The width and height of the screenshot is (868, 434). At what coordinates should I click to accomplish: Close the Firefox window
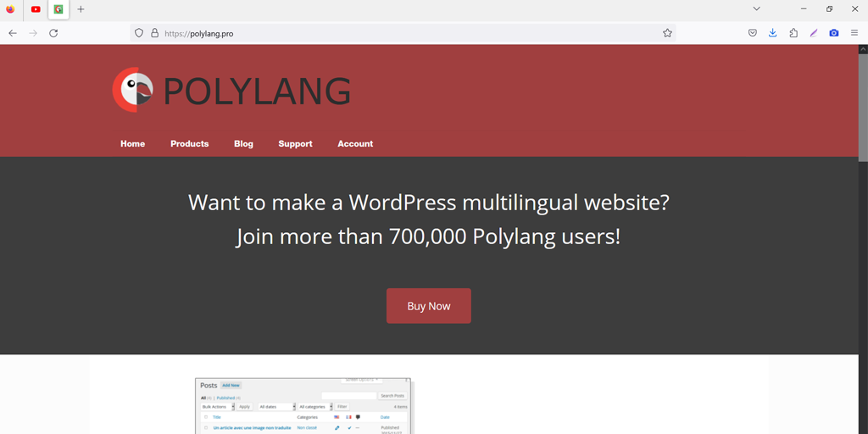click(x=854, y=8)
